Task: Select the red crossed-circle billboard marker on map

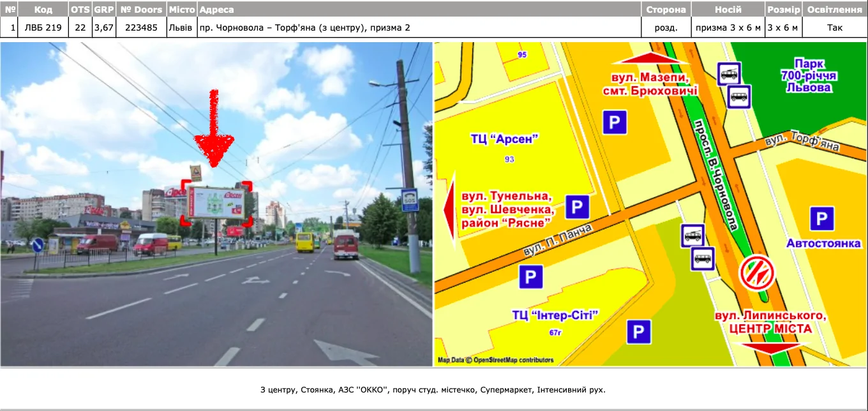Action: [756, 273]
